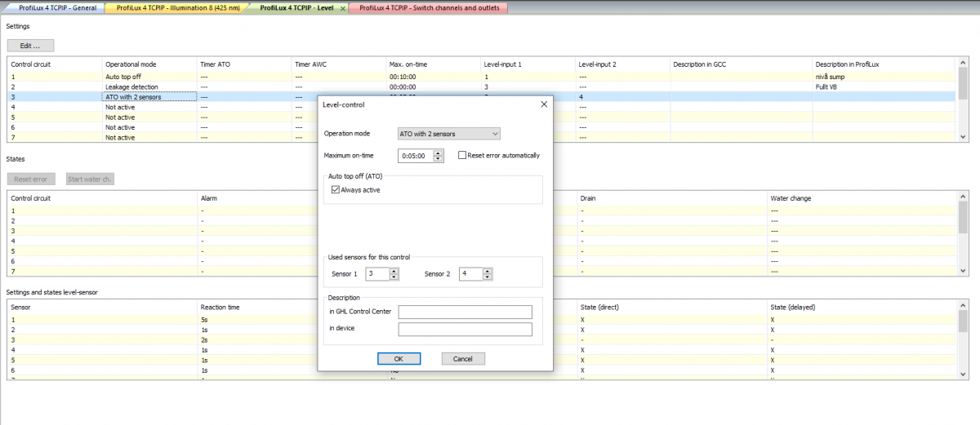Click the in GHL Control Center description field

point(465,312)
